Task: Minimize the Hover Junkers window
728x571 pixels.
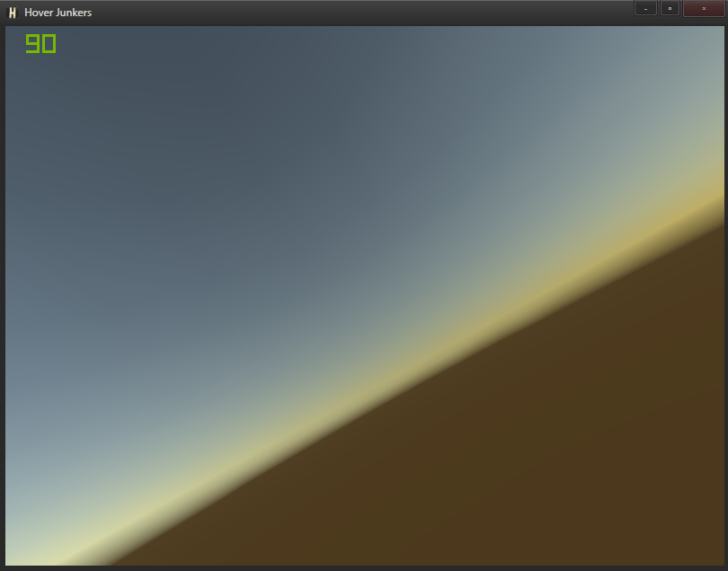Action: 645,8
